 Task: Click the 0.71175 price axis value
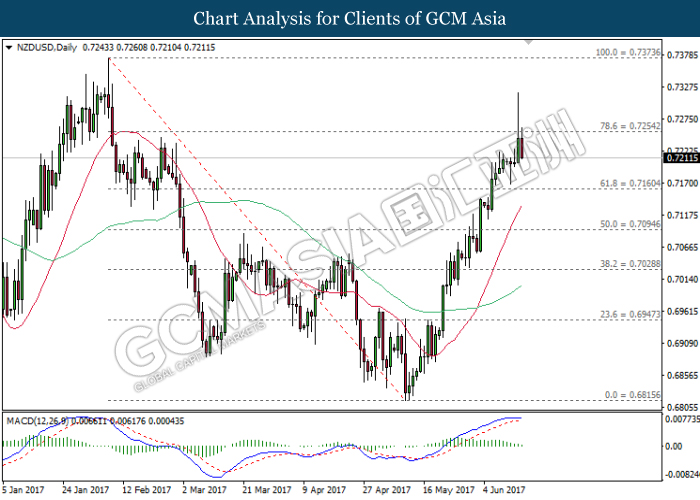pyautogui.click(x=682, y=215)
